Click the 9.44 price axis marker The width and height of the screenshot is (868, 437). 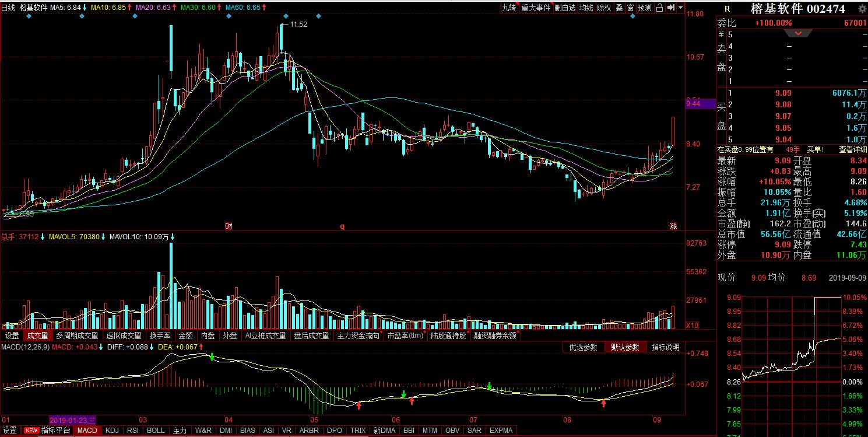pyautogui.click(x=701, y=104)
